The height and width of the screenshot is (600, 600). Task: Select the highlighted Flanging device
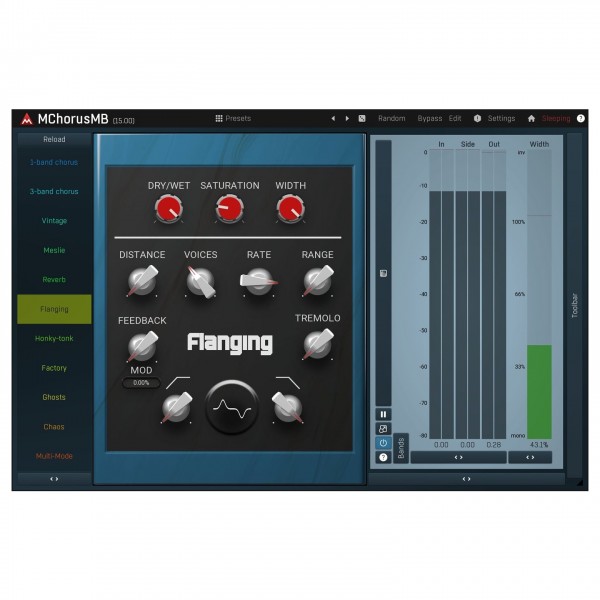[54, 309]
